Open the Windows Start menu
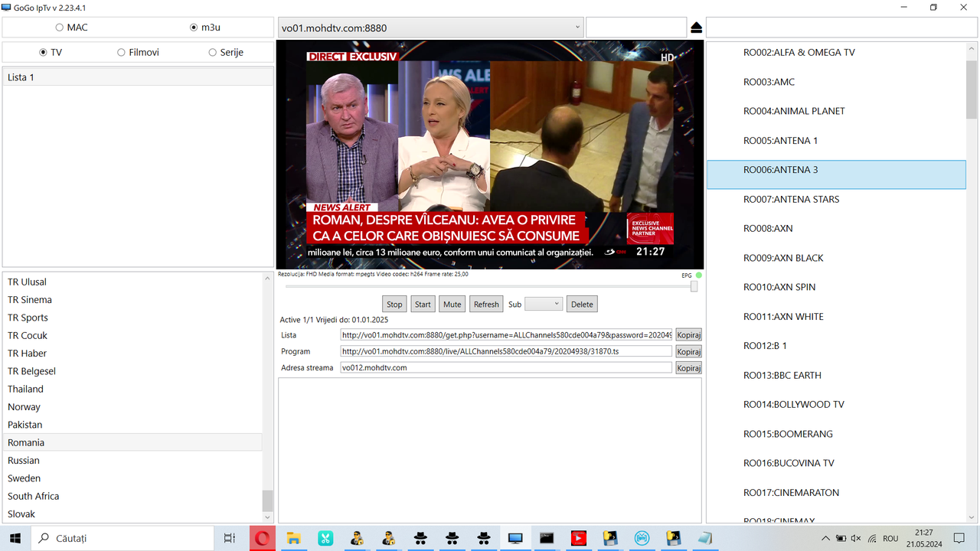 15,538
